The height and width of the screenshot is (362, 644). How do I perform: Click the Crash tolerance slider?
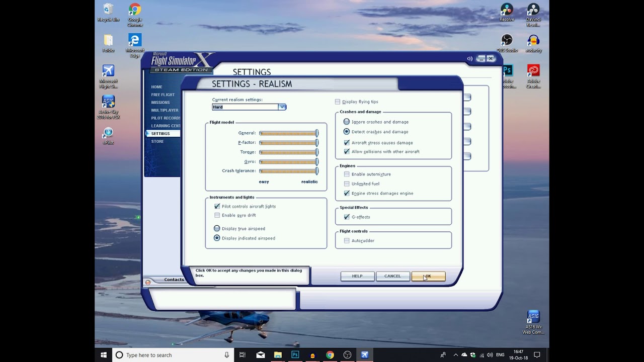(x=289, y=171)
